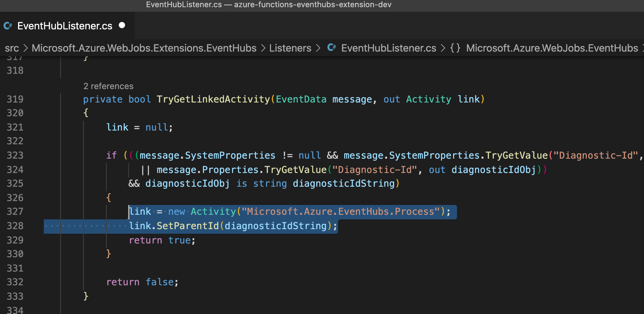
Task: Click the {} namespace icon in the breadcrumbs
Action: point(456,48)
